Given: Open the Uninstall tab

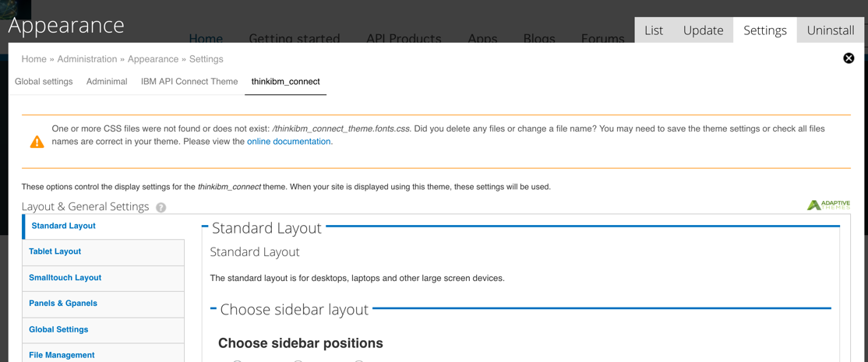Looking at the screenshot, I should 831,30.
